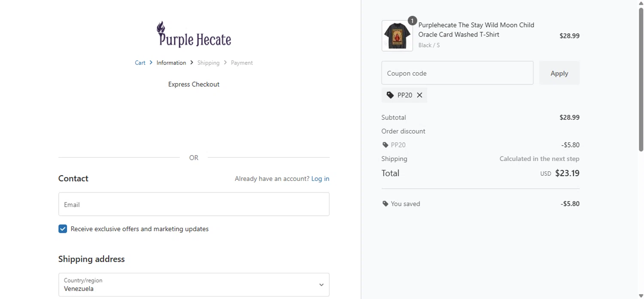
Task: Focus the Email input field
Action: coord(194,204)
